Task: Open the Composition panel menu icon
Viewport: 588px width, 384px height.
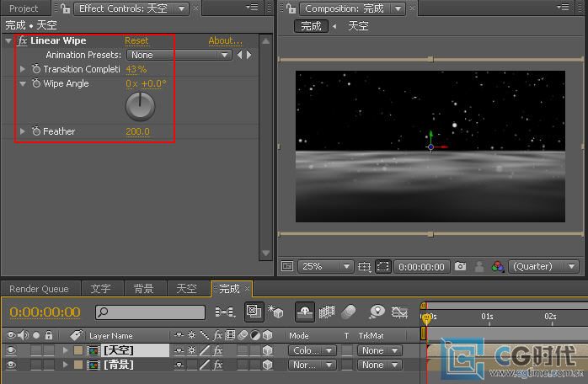Action: coord(563,8)
